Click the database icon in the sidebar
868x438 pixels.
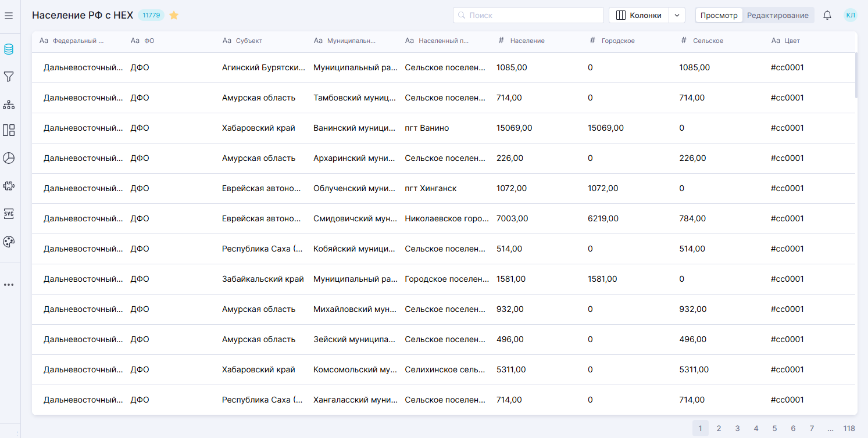tap(9, 49)
